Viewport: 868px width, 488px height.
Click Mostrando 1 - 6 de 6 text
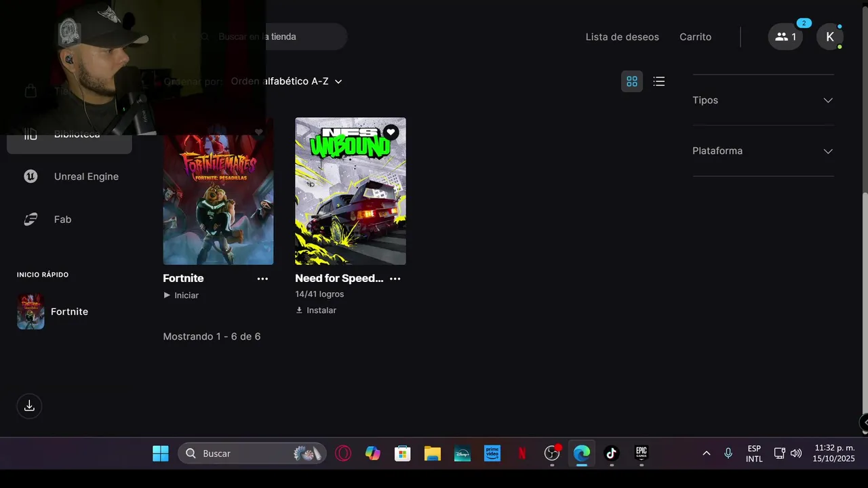pos(212,336)
